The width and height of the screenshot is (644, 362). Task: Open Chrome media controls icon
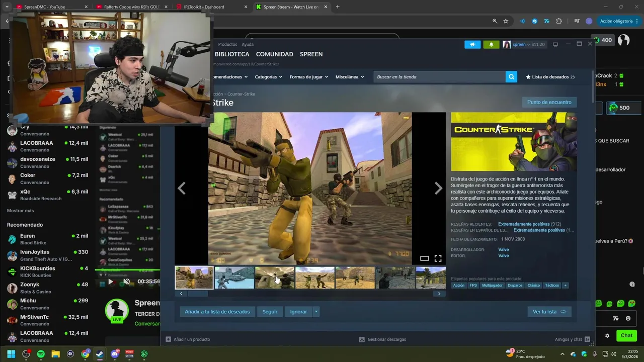coord(577,21)
